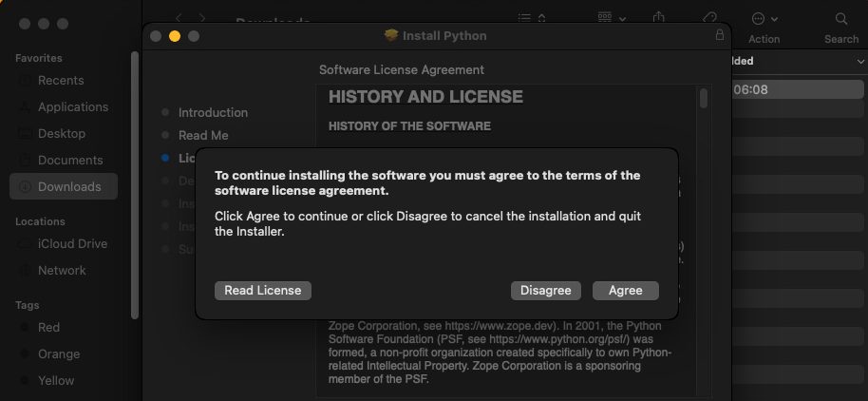Viewport: 868px width, 401px height.
Task: Click the Red tag color dot
Action: pyautogui.click(x=25, y=327)
